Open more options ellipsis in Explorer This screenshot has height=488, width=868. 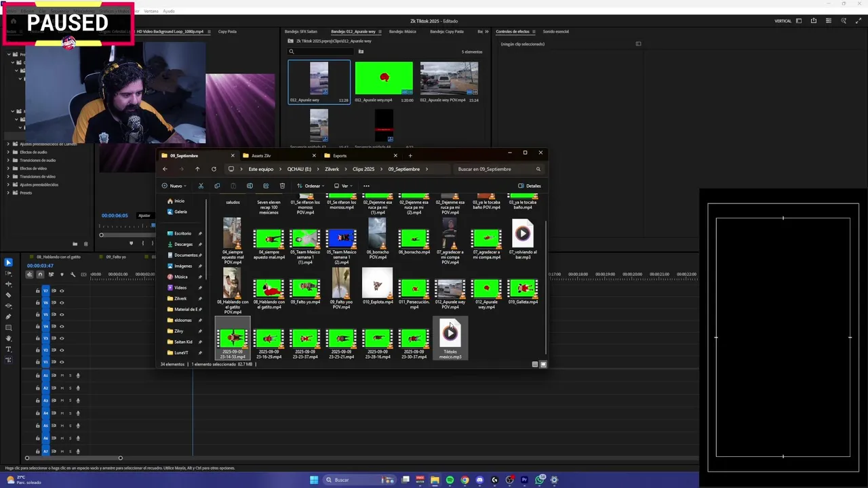[x=366, y=186]
